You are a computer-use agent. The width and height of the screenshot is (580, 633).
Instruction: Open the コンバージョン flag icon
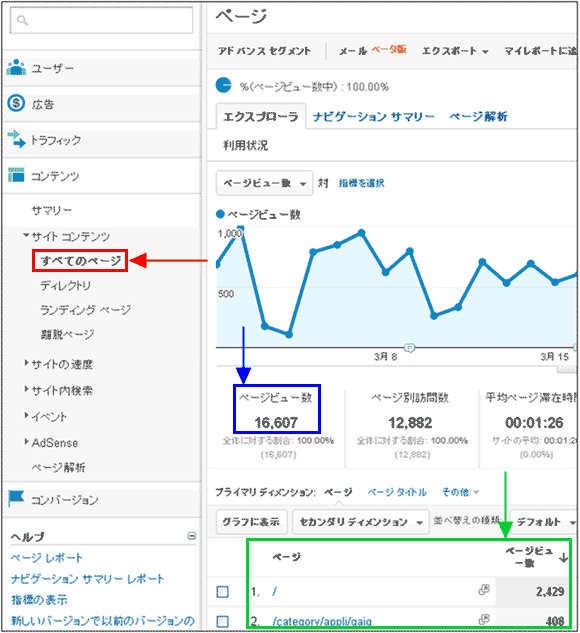coord(16,499)
